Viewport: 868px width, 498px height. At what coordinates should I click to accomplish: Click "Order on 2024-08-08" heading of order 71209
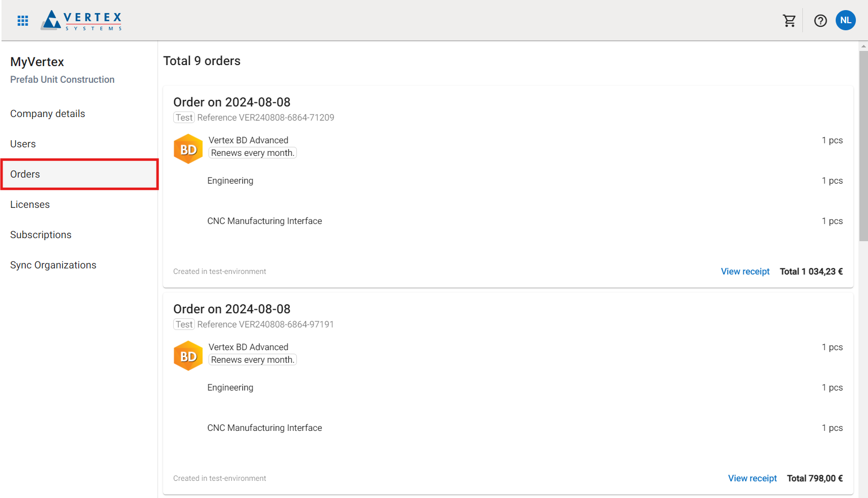[232, 102]
